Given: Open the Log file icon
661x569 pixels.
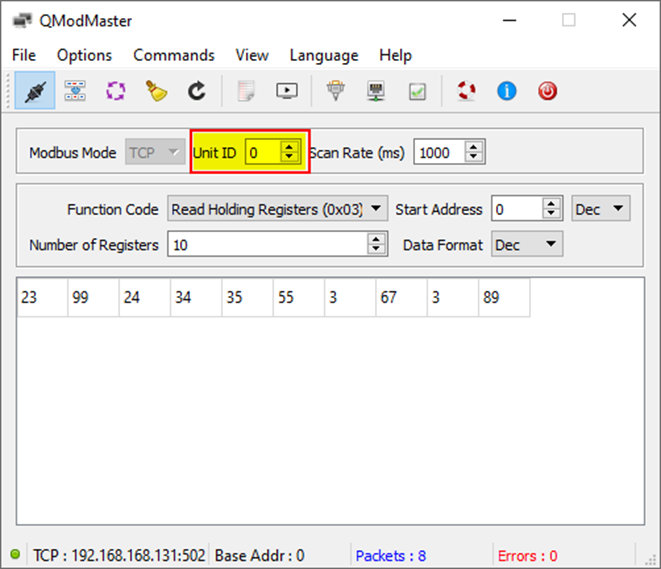Looking at the screenshot, I should pyautogui.click(x=246, y=91).
